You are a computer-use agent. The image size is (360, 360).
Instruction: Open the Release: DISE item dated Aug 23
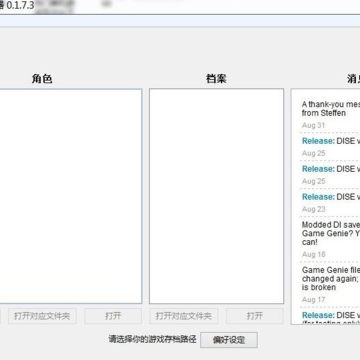coord(331,197)
